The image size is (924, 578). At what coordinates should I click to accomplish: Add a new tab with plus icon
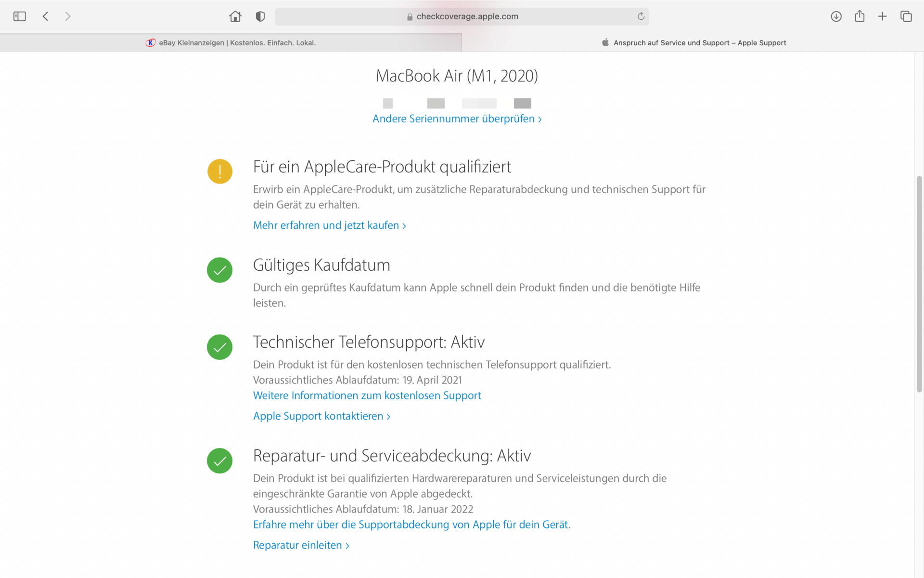(882, 16)
